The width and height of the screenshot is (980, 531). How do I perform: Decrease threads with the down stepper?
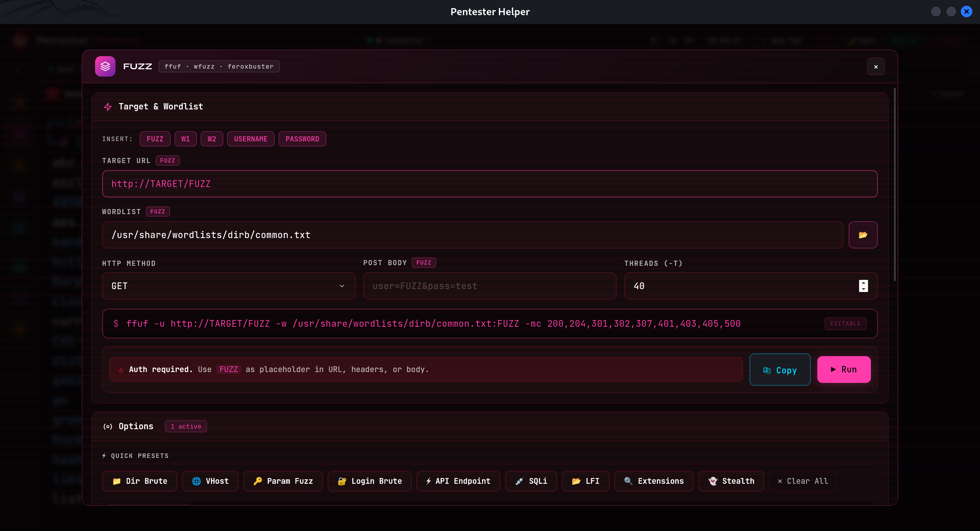point(863,289)
